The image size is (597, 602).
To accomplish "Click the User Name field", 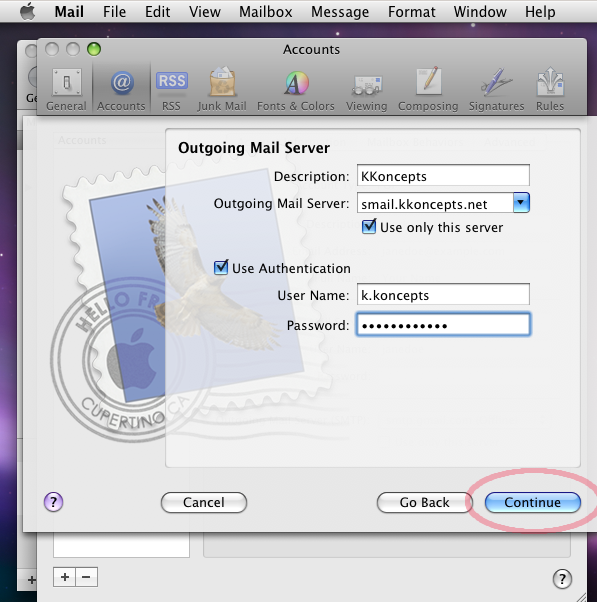I will click(x=443, y=294).
